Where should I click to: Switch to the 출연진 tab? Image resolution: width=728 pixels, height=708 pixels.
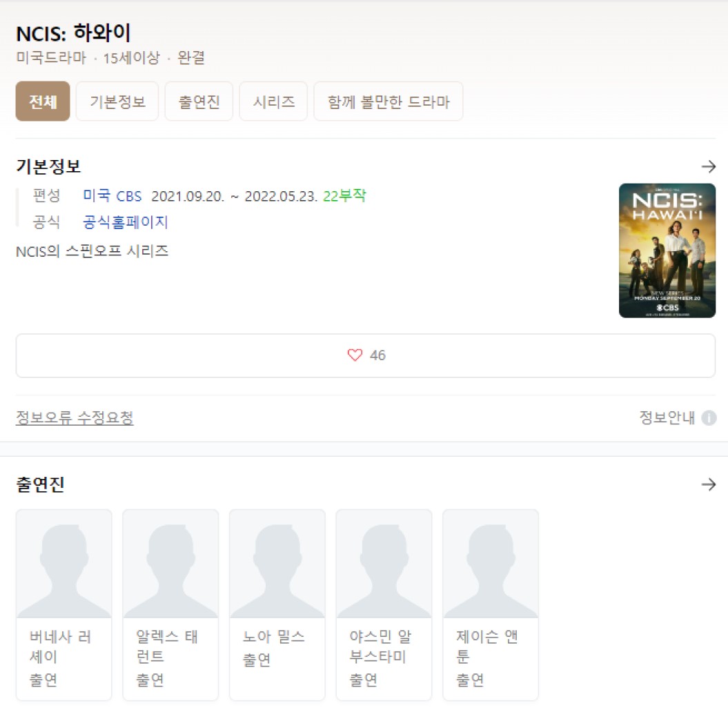pos(199,101)
